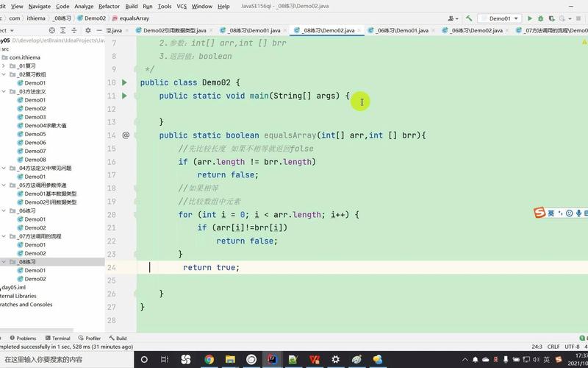Screen dimensions: 588x368
Task: Collapse the _02复习数组 folder
Action: [4, 74]
